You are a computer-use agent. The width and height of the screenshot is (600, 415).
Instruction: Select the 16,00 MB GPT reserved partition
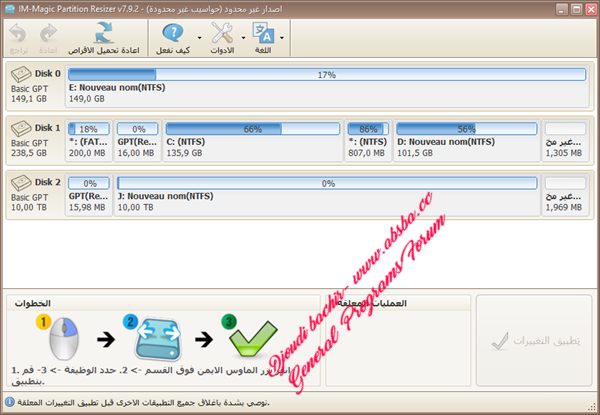137,140
